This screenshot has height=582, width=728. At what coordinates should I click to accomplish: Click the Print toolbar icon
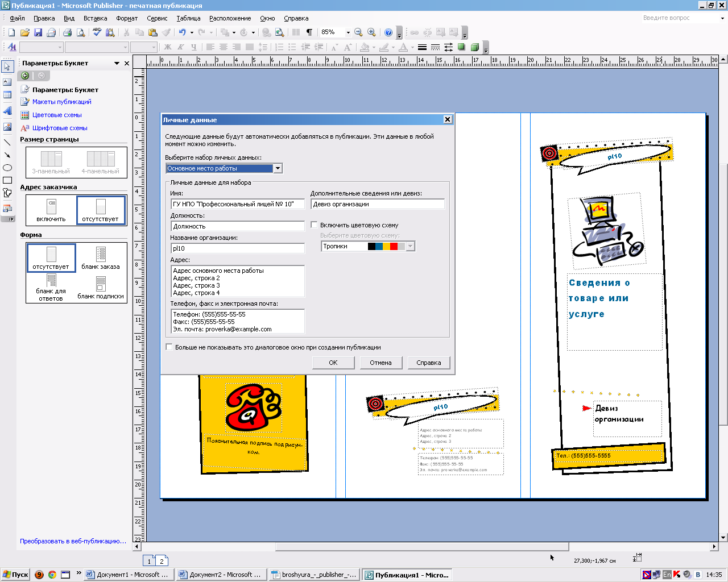click(68, 32)
